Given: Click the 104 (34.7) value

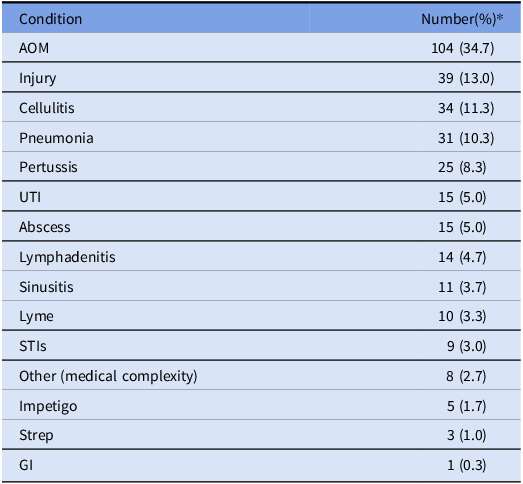Looking at the screenshot, I should 463,48.
